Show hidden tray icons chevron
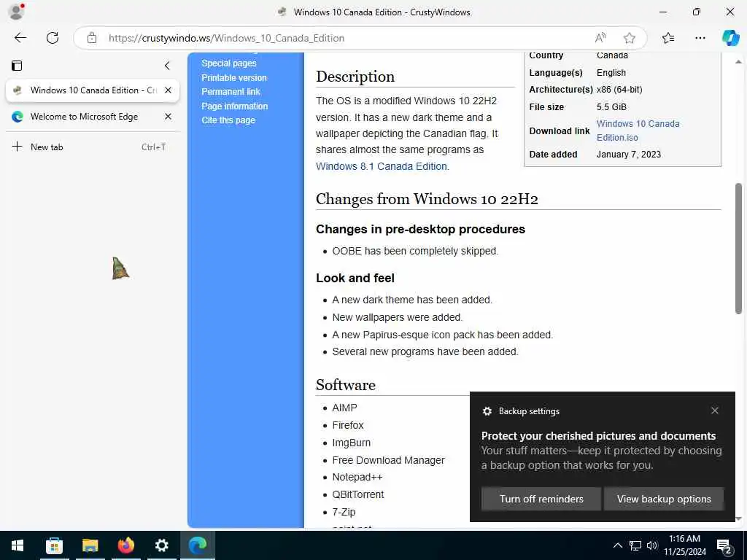747x560 pixels. [x=617, y=545]
